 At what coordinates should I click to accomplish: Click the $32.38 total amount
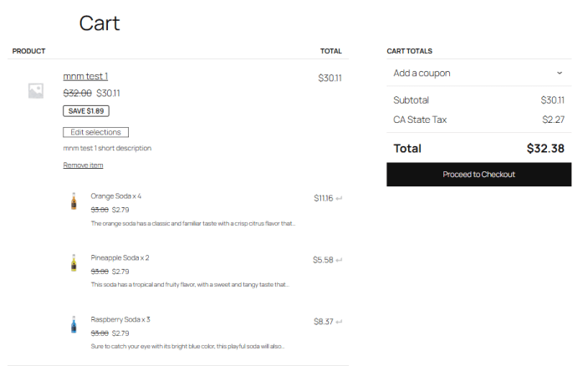545,149
